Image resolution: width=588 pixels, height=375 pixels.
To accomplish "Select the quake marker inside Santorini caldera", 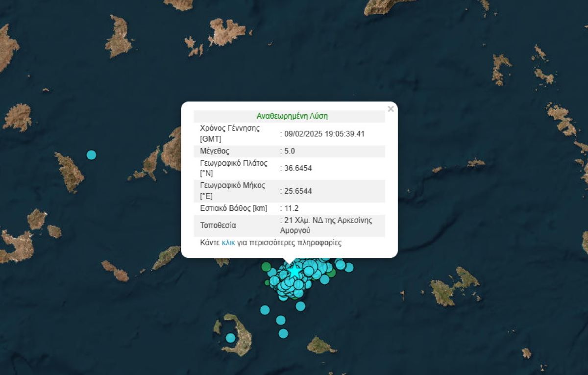I will tap(230, 338).
